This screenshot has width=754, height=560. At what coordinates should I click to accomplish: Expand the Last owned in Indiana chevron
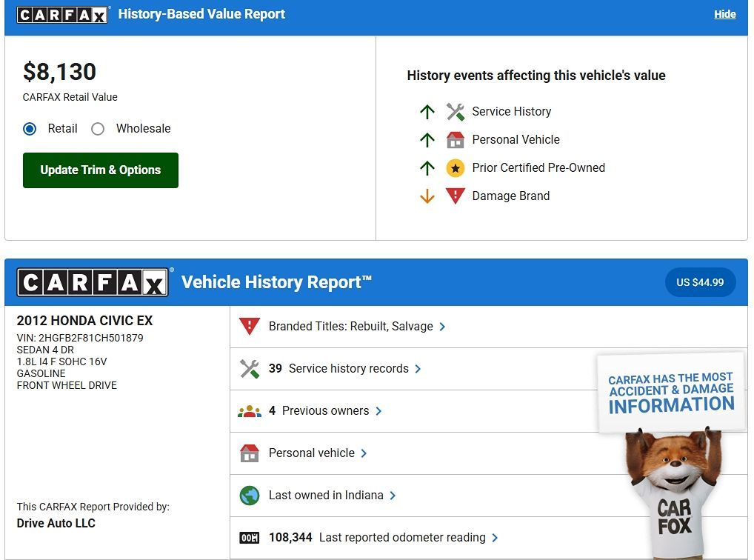pos(393,496)
